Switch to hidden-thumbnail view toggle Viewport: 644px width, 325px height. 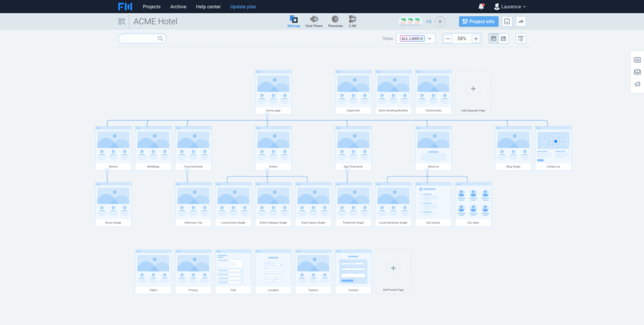(504, 38)
